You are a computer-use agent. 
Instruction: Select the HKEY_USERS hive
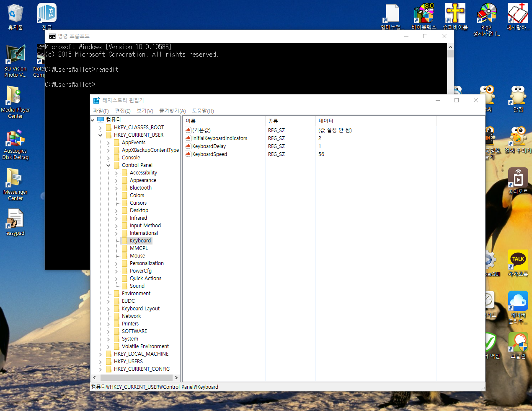(x=128, y=362)
